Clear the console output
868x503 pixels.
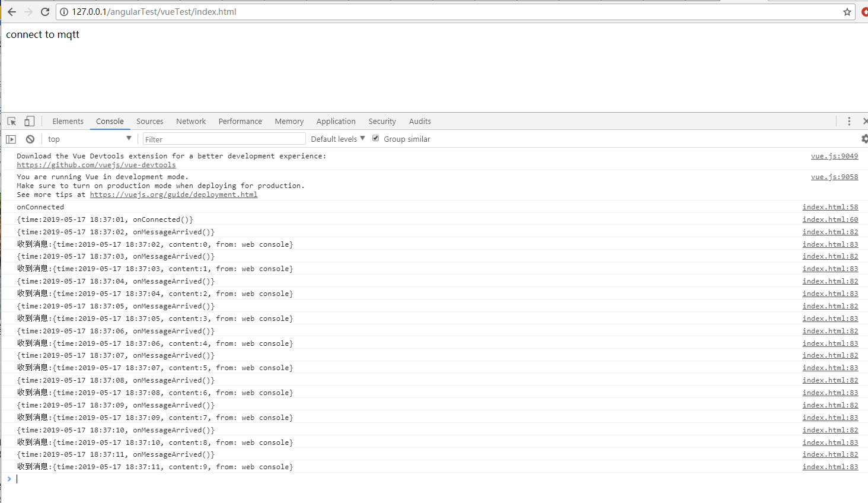point(30,139)
